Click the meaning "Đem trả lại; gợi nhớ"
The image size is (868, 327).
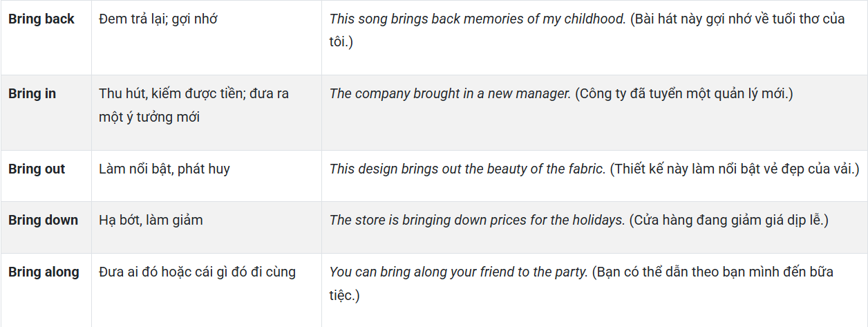tap(158, 19)
